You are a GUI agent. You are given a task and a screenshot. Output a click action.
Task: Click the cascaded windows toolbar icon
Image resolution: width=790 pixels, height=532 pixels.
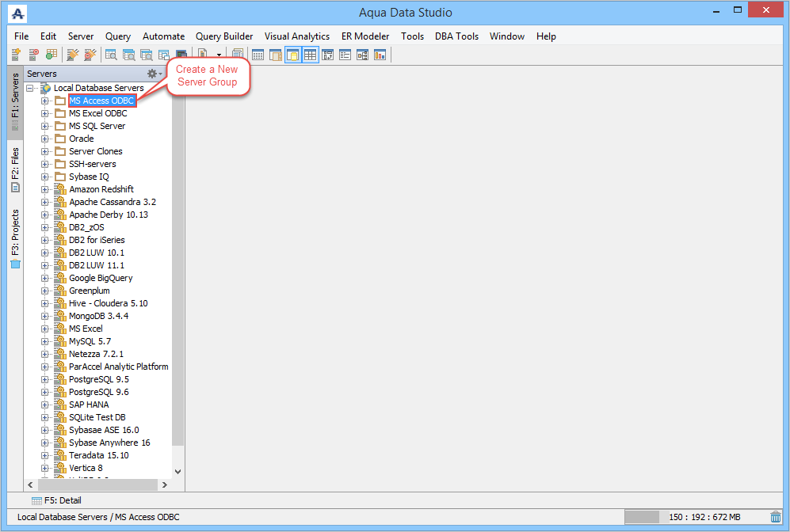click(164, 55)
